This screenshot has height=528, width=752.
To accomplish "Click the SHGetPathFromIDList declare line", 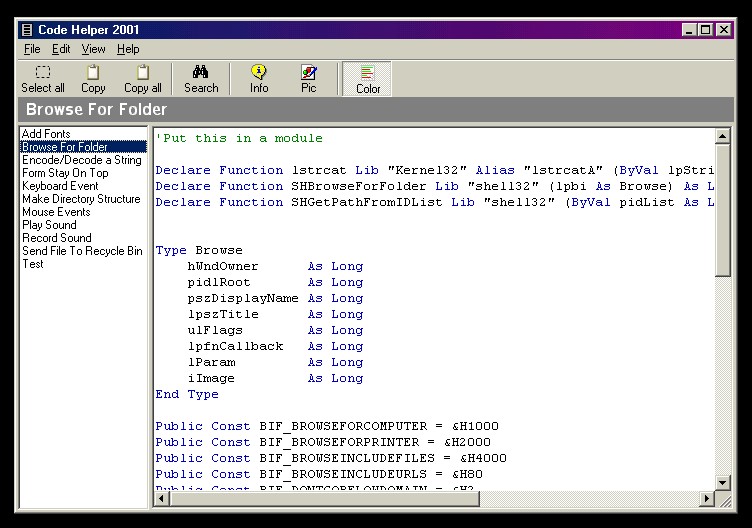I will (x=435, y=202).
